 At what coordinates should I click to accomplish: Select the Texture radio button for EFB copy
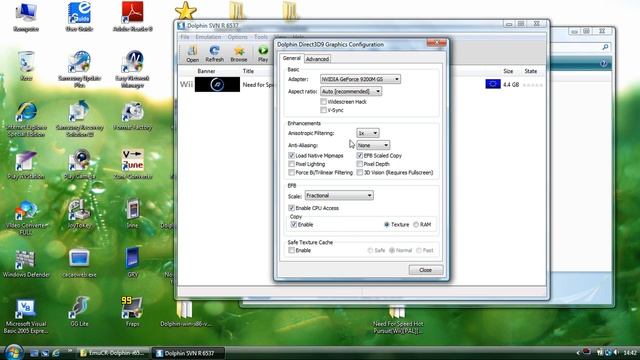click(387, 224)
